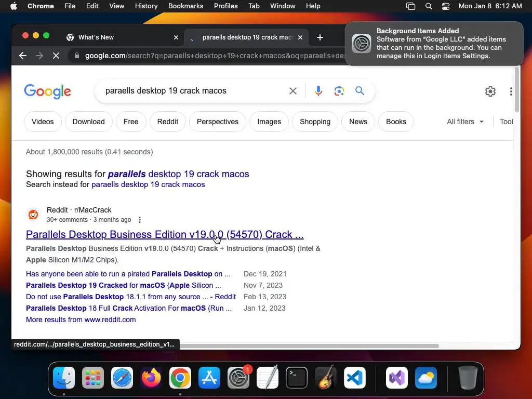Click 'Search instead for paraells desktop' link

point(148,184)
